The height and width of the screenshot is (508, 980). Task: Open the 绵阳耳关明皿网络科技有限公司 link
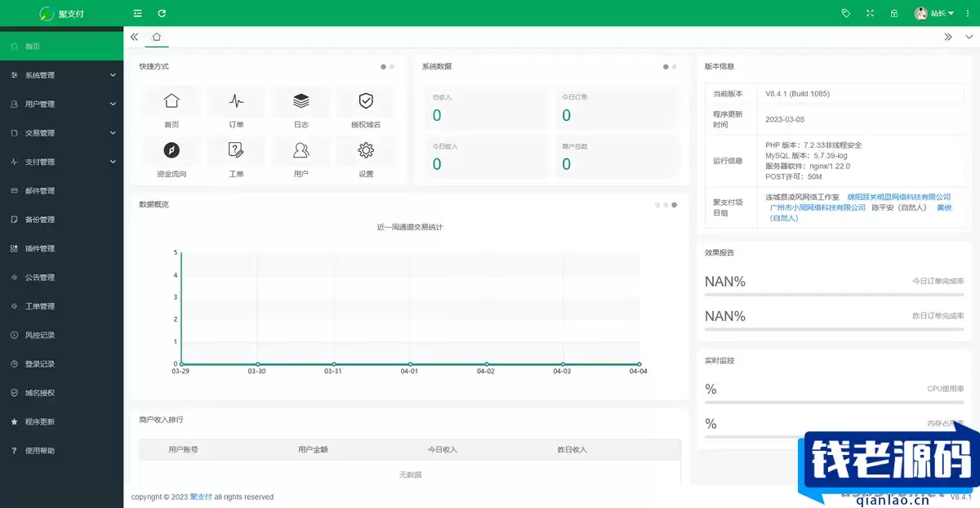(899, 197)
